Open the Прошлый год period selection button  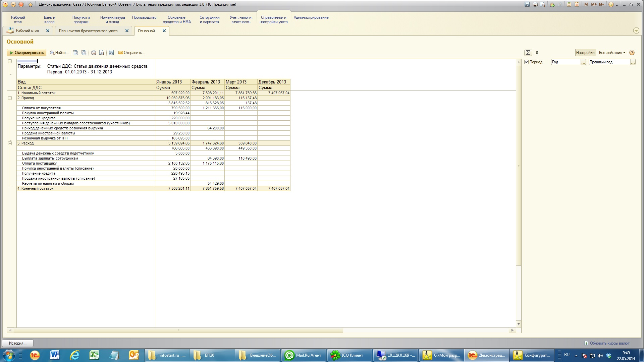pyautogui.click(x=633, y=62)
